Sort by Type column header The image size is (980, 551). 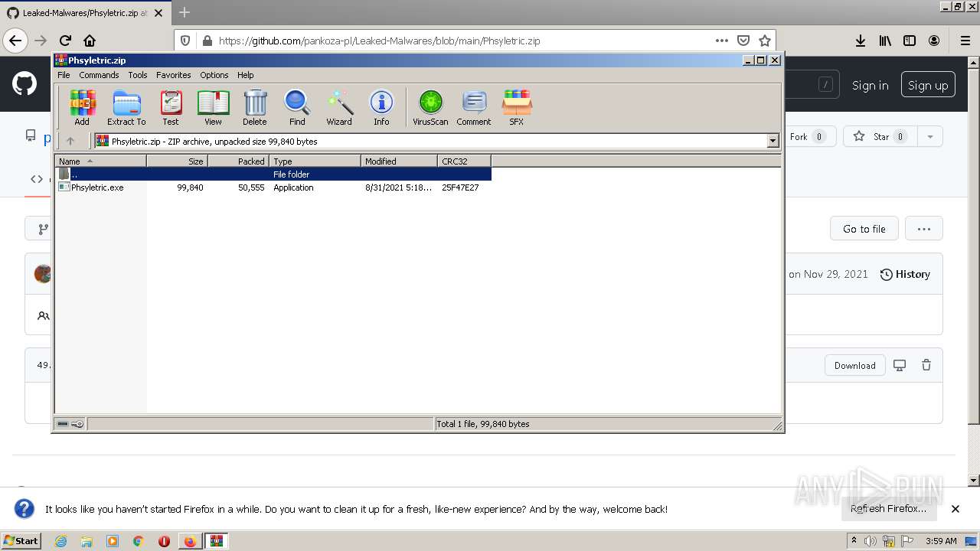coord(315,161)
